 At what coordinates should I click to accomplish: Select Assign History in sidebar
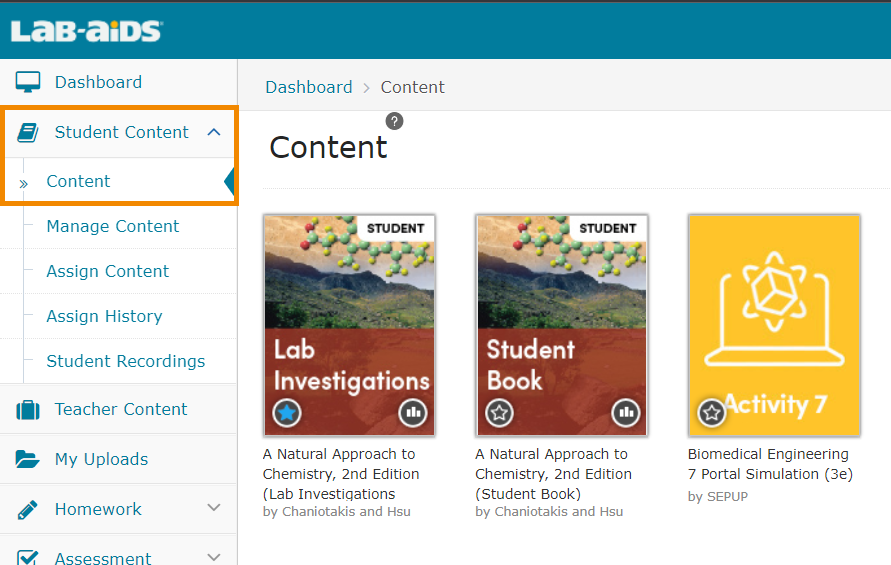pos(104,316)
